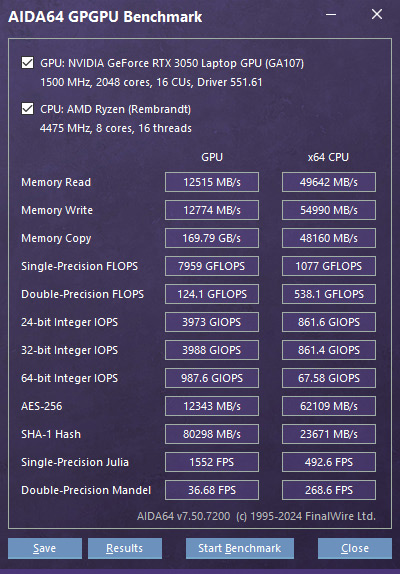The image size is (400, 574).
Task: Minimize the AIDA64 GPGPU Benchmark window
Action: (x=331, y=15)
